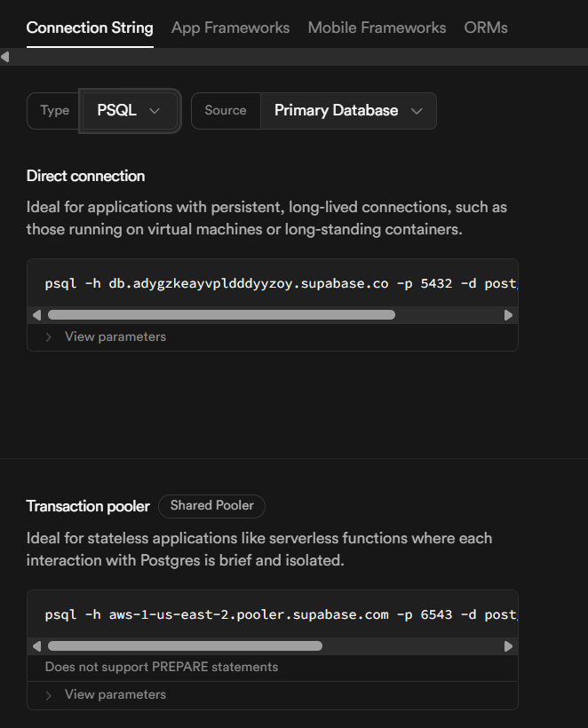Switch to the Mobile Frameworks tab
This screenshot has height=728, width=588.
(x=377, y=28)
